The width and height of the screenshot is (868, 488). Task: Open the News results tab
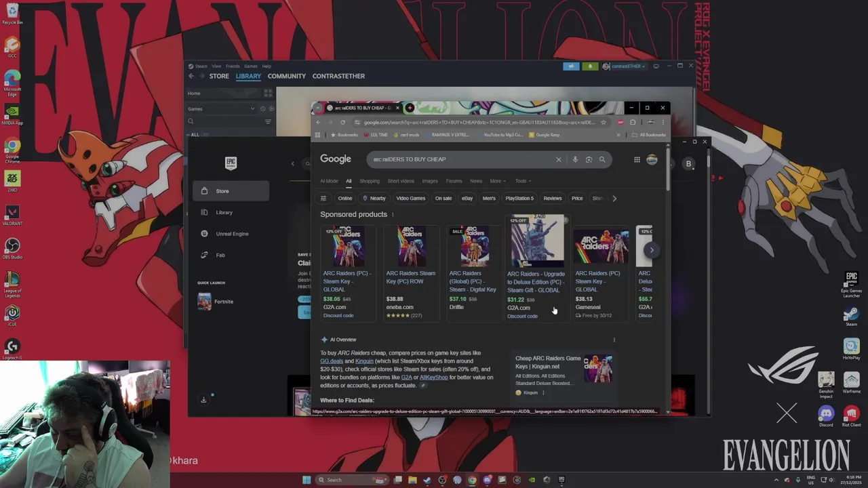tap(476, 181)
